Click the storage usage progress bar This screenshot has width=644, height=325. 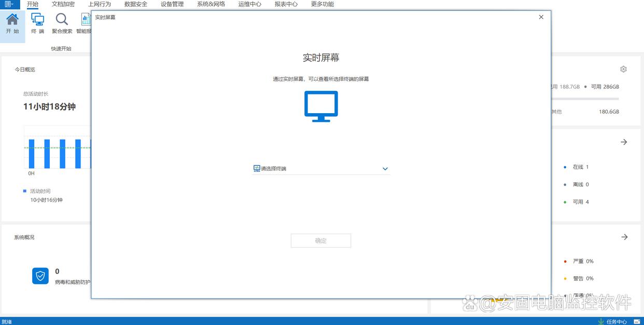click(x=585, y=99)
